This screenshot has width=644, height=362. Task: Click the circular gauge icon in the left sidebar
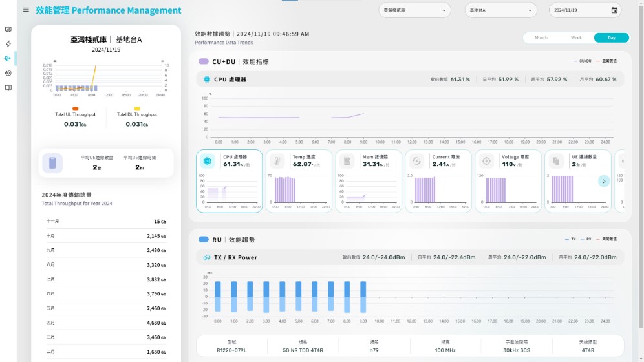8,73
